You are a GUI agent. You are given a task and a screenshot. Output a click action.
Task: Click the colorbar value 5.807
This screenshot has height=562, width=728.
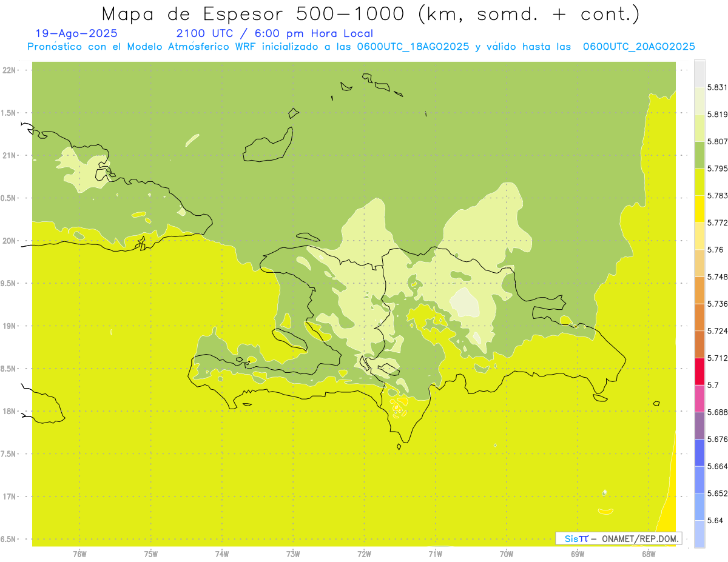pyautogui.click(x=716, y=141)
